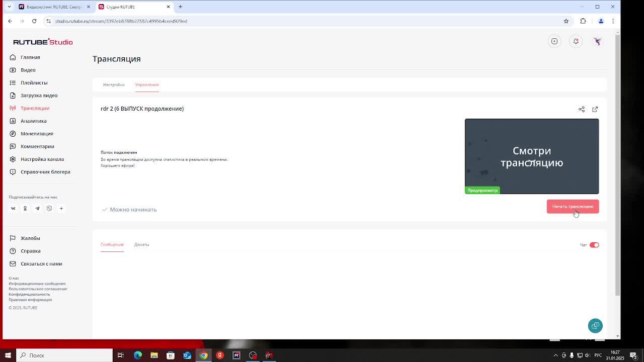The image size is (644, 362).
Task: Share the stream via share icon
Action: coord(582,109)
